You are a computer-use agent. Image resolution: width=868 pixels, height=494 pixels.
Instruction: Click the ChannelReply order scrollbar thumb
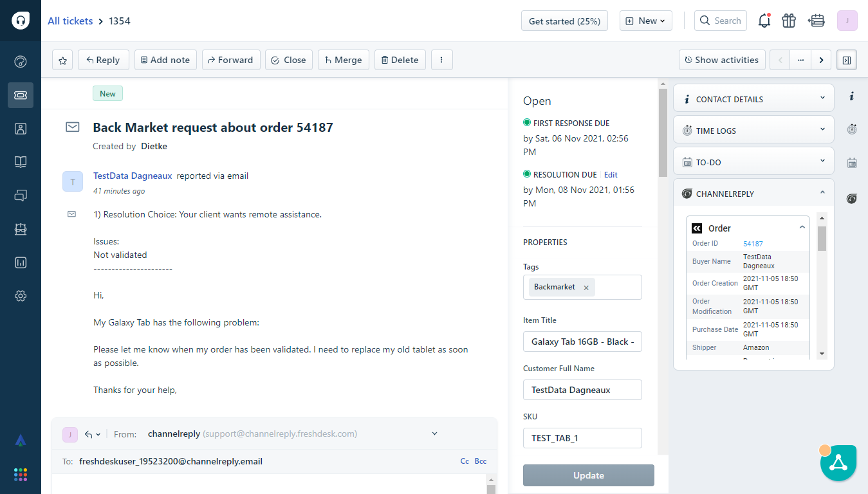click(822, 238)
